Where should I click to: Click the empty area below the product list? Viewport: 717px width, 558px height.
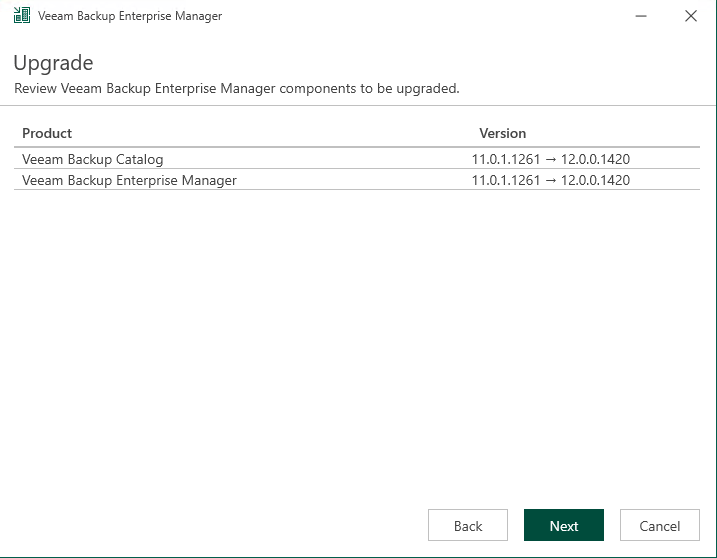pos(357,343)
